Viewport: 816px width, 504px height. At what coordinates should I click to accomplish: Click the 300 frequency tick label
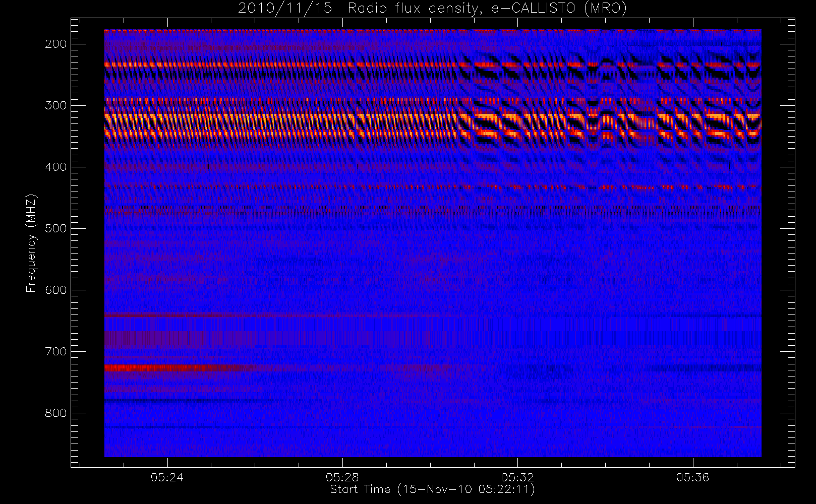tap(55, 105)
